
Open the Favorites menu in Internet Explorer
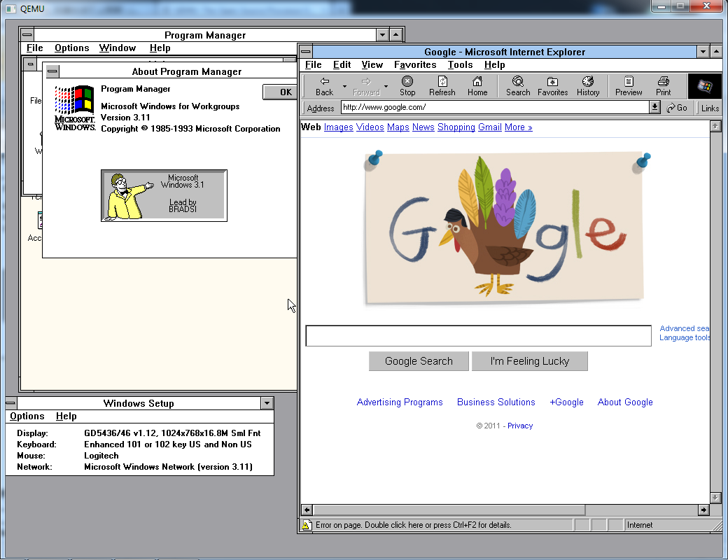coord(415,65)
